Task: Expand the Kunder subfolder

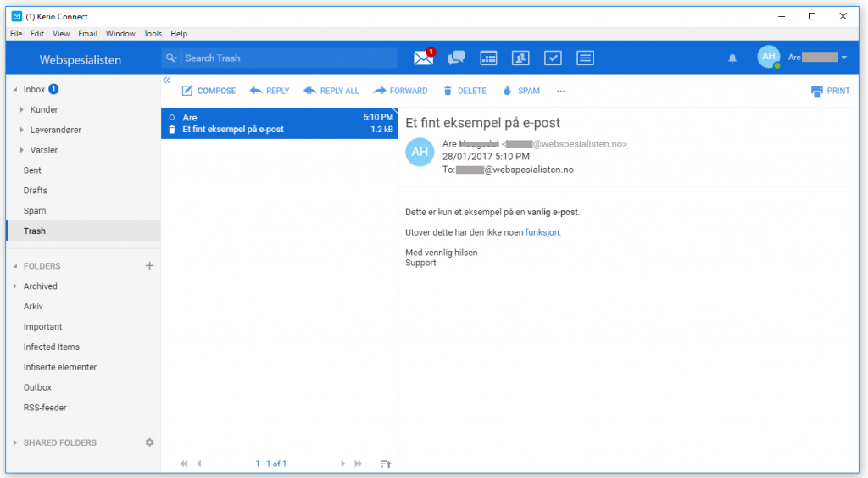Action: click(22, 109)
